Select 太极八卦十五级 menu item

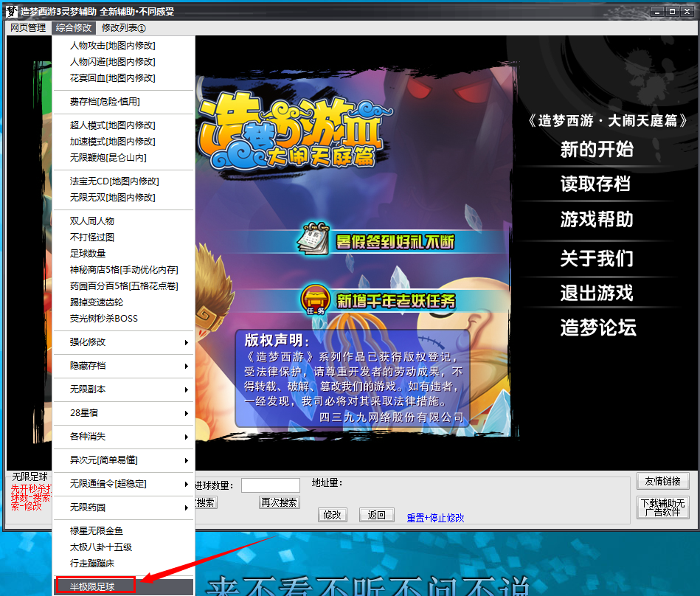(x=124, y=547)
